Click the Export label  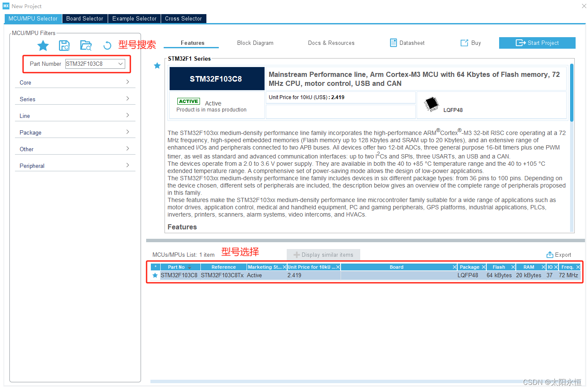pyautogui.click(x=563, y=255)
